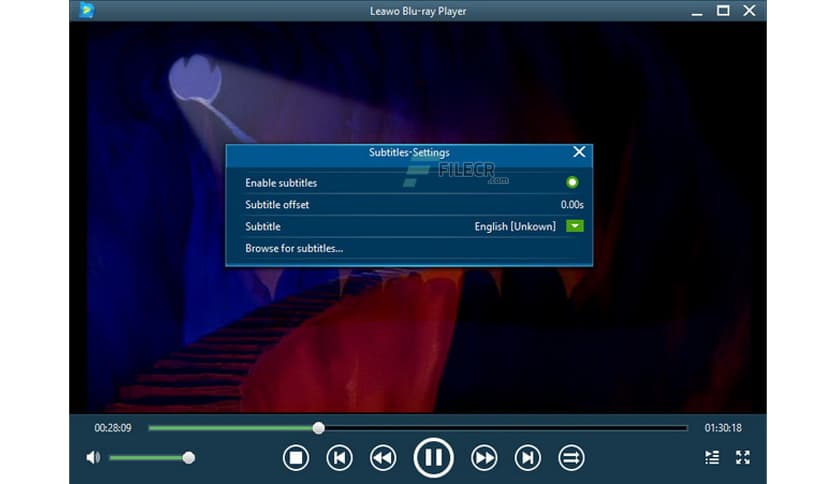The height and width of the screenshot is (484, 836).
Task: Click the elapsed time 00:28:09
Action: pyautogui.click(x=112, y=427)
